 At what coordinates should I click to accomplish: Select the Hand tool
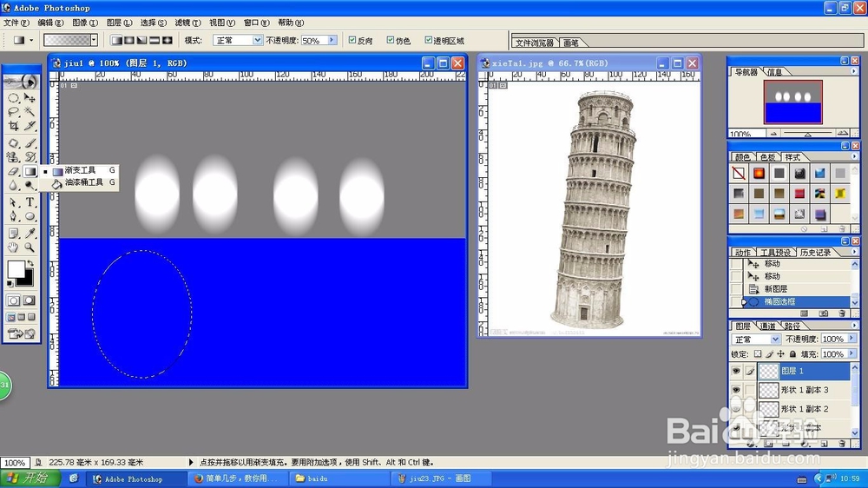click(x=13, y=247)
